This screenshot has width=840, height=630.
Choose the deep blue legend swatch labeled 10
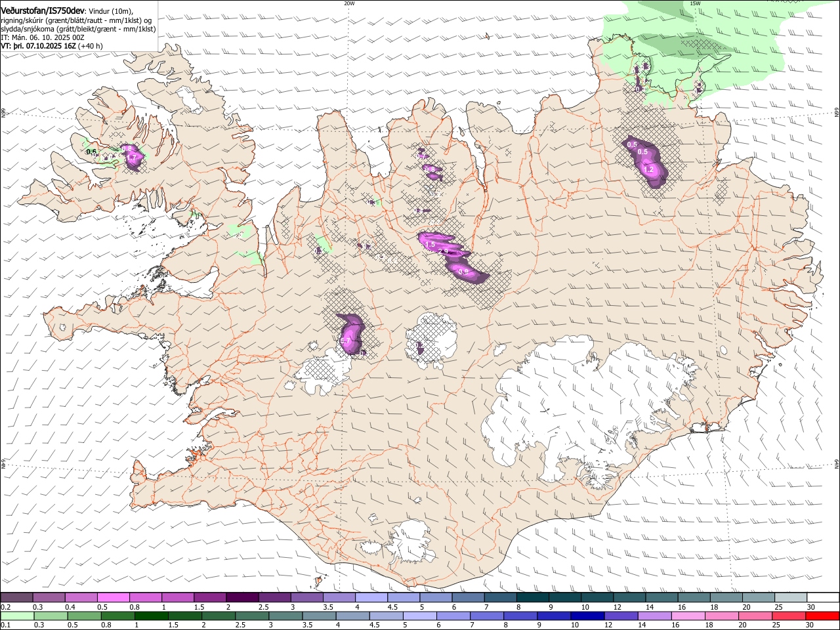click(x=587, y=616)
